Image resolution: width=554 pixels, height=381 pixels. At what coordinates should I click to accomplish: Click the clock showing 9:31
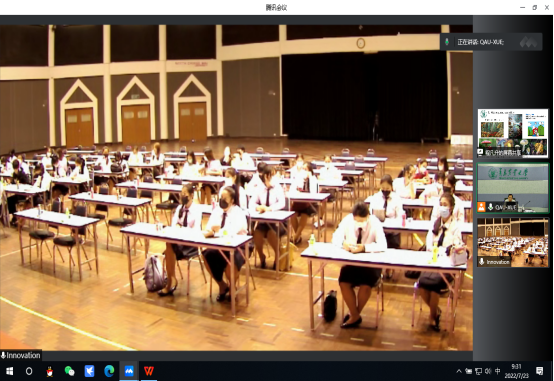click(516, 371)
